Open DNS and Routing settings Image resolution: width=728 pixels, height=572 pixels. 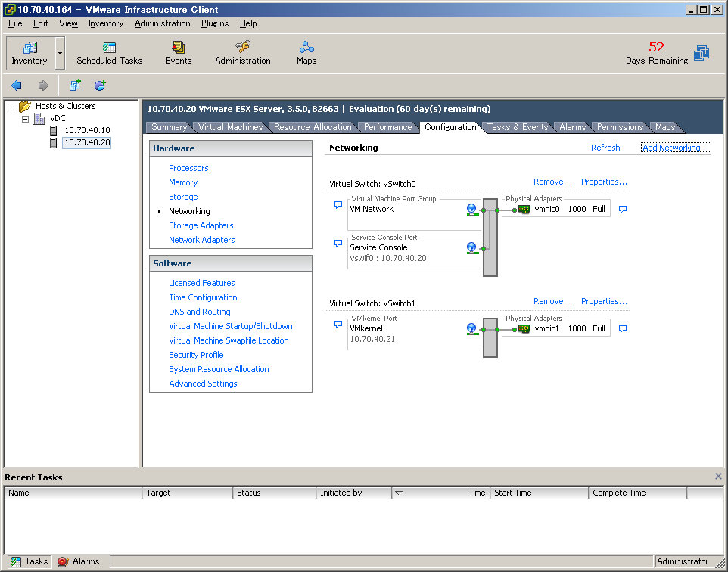pos(200,312)
